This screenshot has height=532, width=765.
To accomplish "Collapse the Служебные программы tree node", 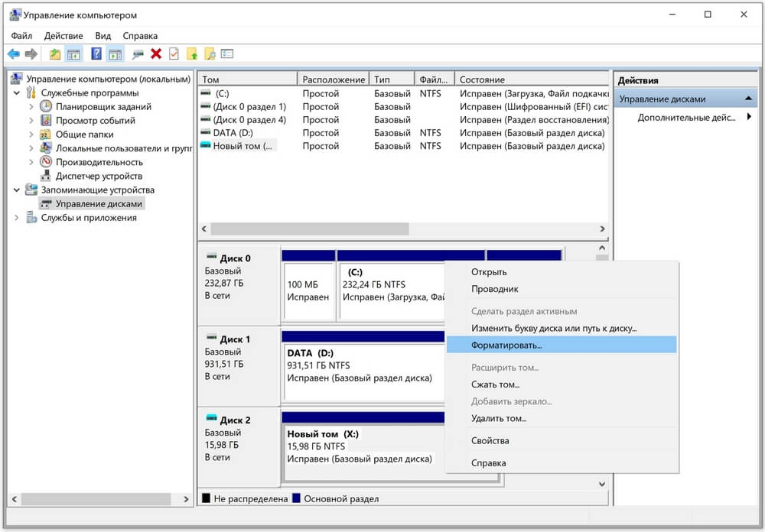I will tap(17, 92).
